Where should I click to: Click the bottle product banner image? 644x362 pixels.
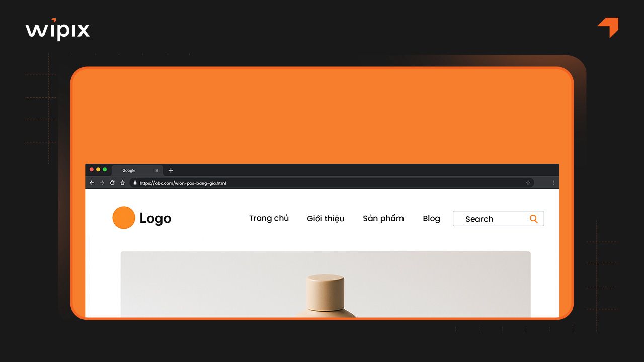326,285
